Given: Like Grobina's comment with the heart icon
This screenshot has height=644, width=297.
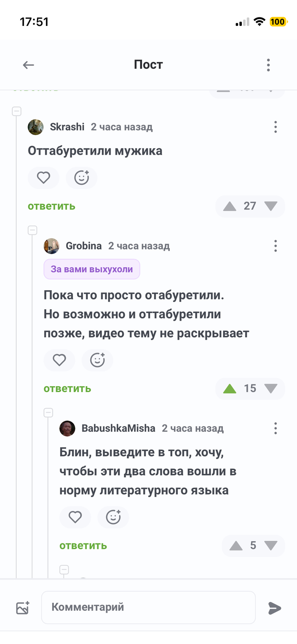Looking at the screenshot, I should [59, 360].
